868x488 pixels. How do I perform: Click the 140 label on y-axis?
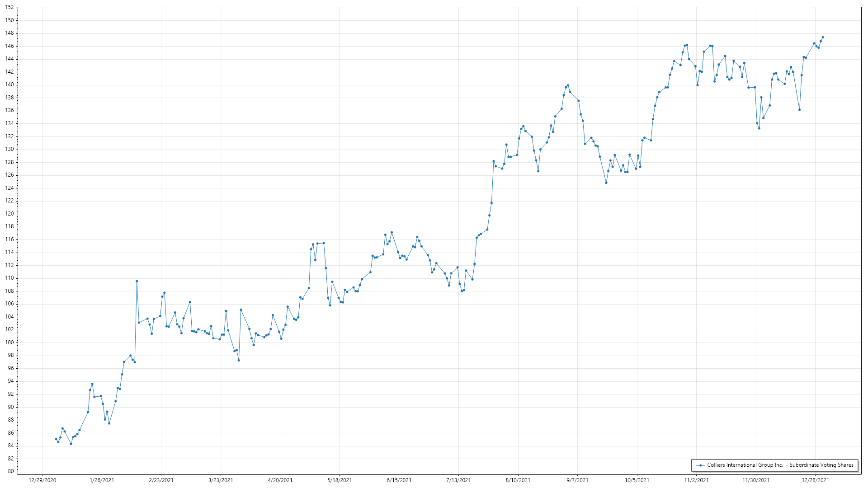9,84
